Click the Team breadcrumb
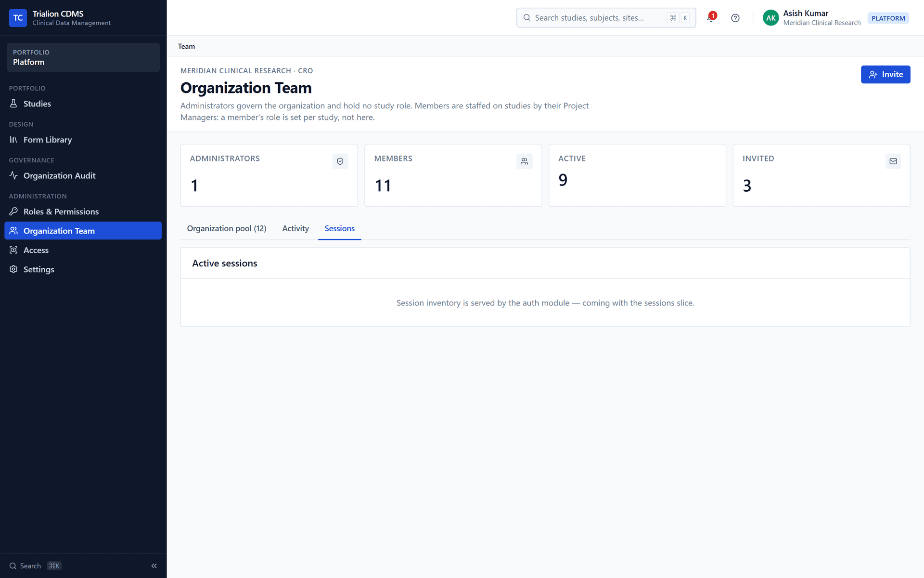The width and height of the screenshot is (924, 578). click(186, 46)
